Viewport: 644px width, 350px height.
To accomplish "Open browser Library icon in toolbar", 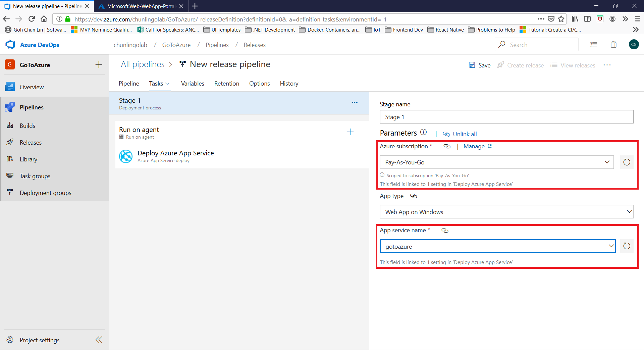I will (x=575, y=19).
